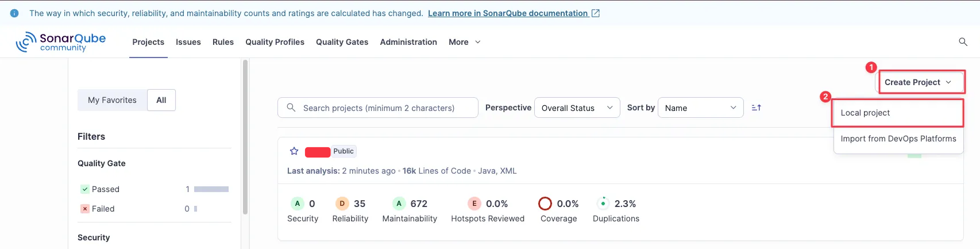Click the Reliability D rating badge

[x=342, y=204]
